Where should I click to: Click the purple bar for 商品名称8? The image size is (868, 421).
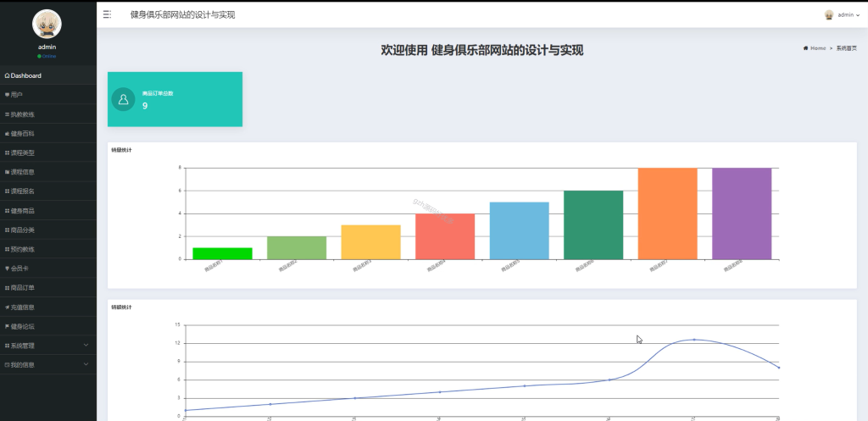click(x=742, y=213)
